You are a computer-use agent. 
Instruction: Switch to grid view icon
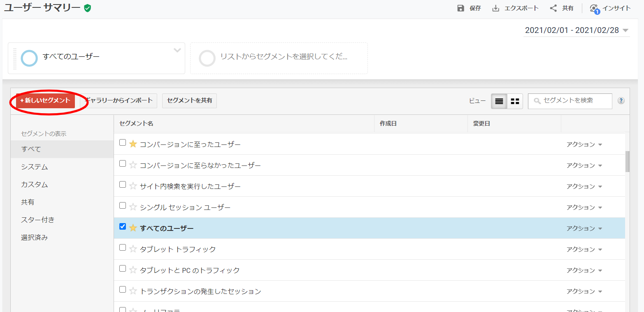tap(515, 101)
